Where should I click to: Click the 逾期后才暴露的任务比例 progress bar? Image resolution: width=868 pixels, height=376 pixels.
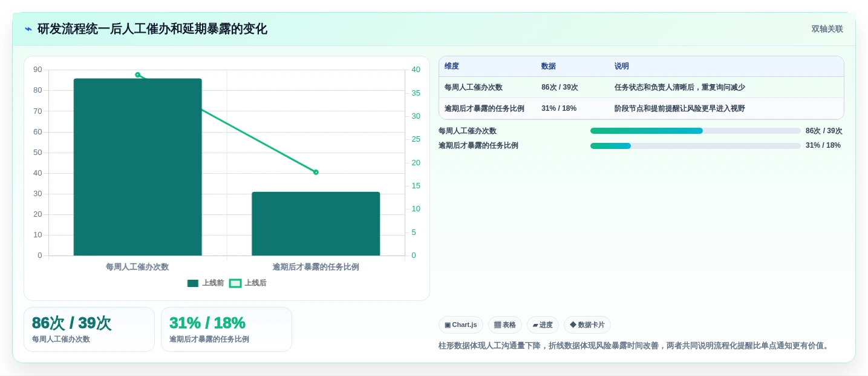point(696,146)
